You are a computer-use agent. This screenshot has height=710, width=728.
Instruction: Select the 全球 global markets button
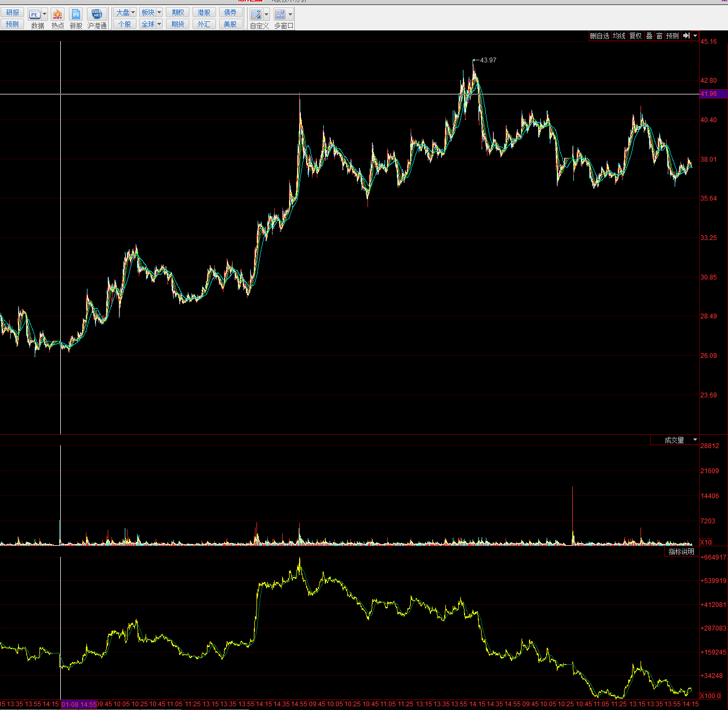pos(148,24)
